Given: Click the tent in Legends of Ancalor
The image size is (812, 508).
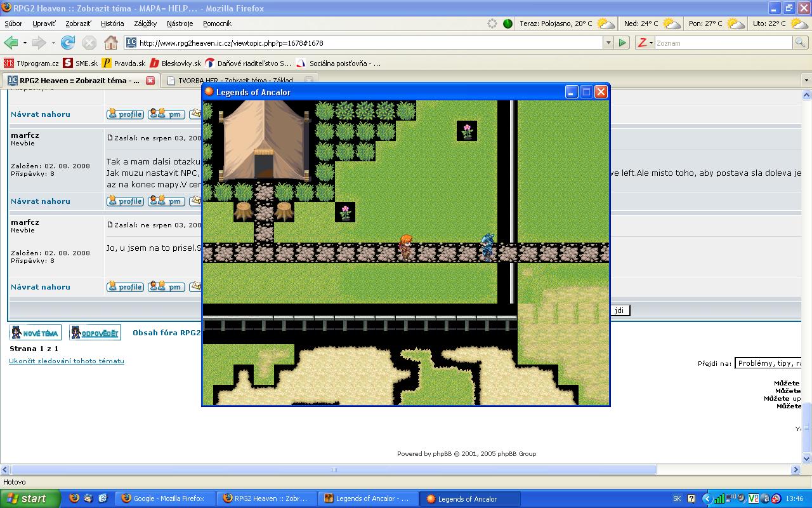Looking at the screenshot, I should (x=264, y=140).
